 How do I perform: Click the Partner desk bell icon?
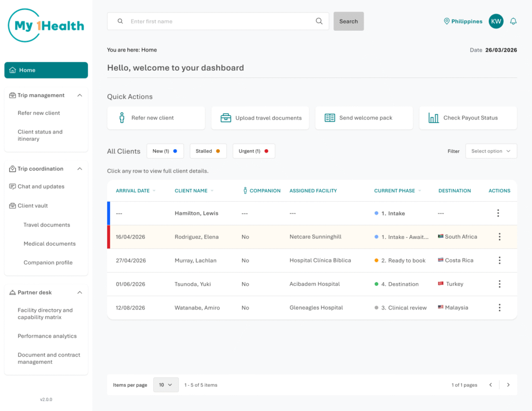pyautogui.click(x=12, y=293)
